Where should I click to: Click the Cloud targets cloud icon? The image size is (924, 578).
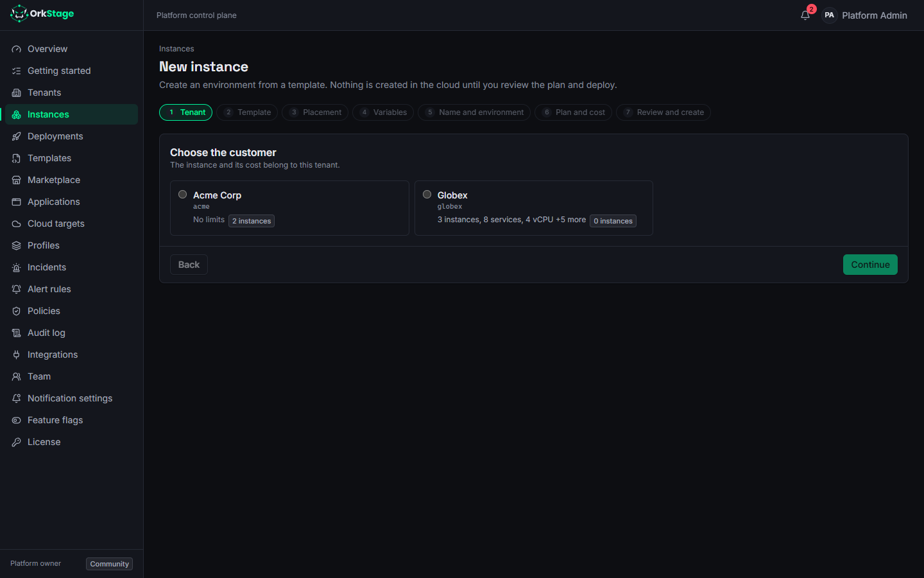[16, 223]
